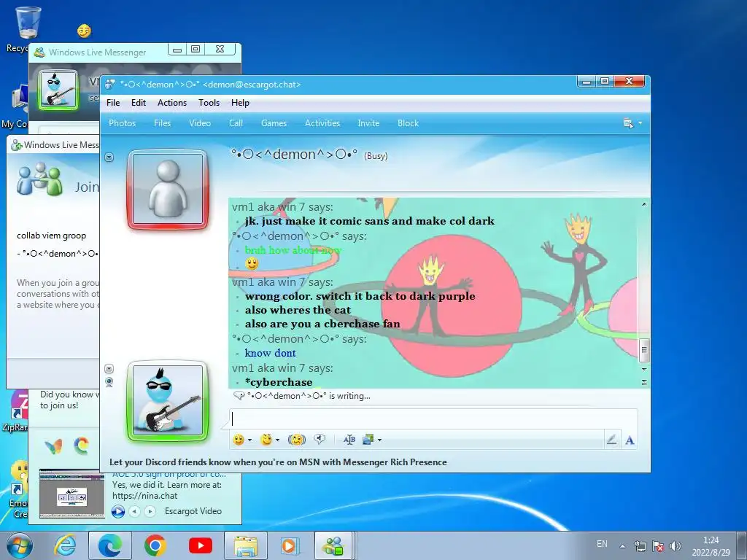Click the smiley emoticon in the conversation

[x=252, y=263]
